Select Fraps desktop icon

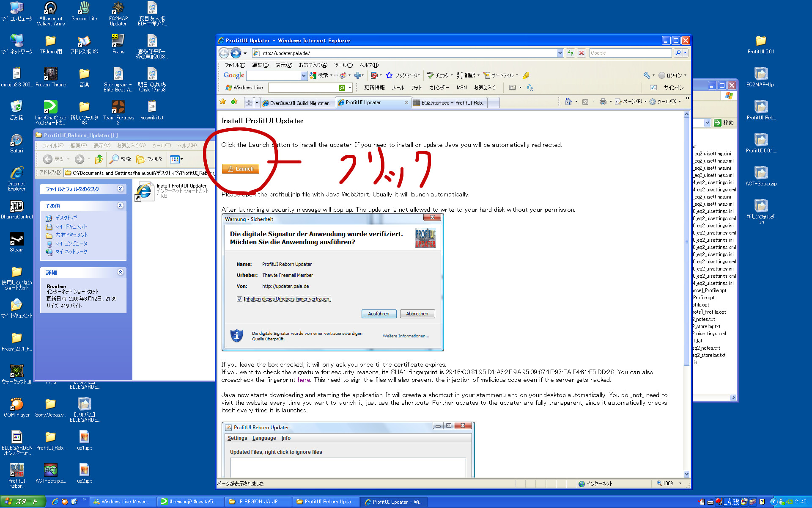(118, 44)
